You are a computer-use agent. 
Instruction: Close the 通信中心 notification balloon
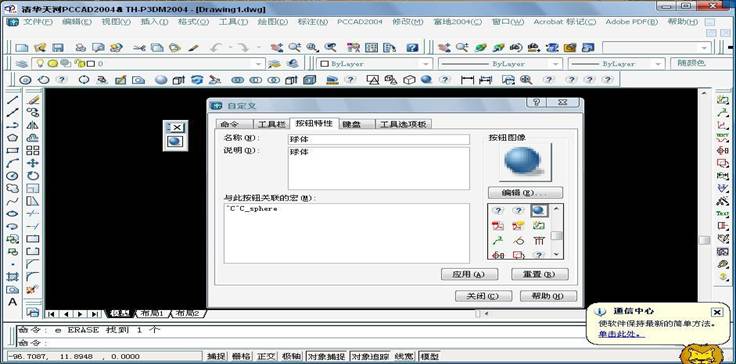pos(717,312)
